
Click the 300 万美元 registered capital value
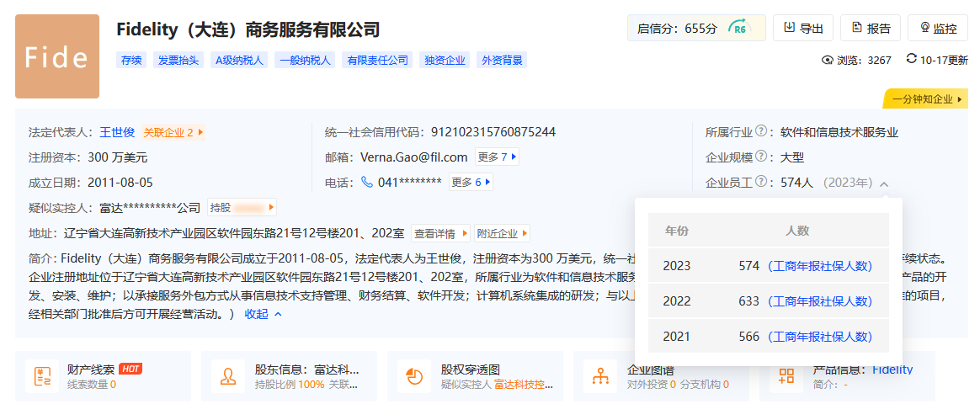tap(118, 157)
